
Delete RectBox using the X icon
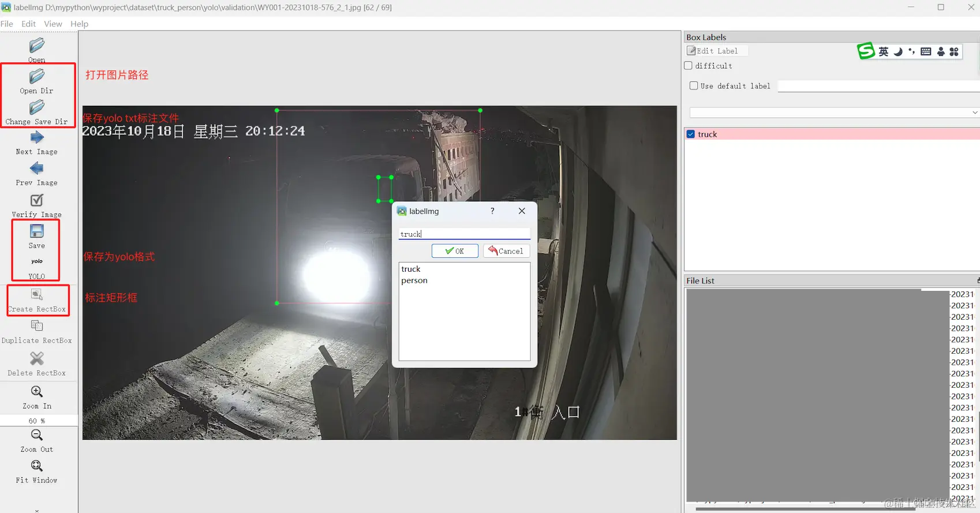[37, 358]
